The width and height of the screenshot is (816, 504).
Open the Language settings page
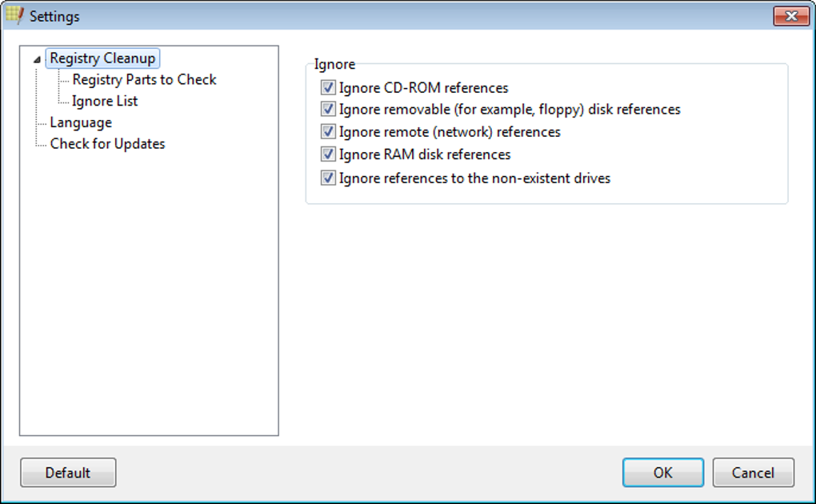[81, 122]
